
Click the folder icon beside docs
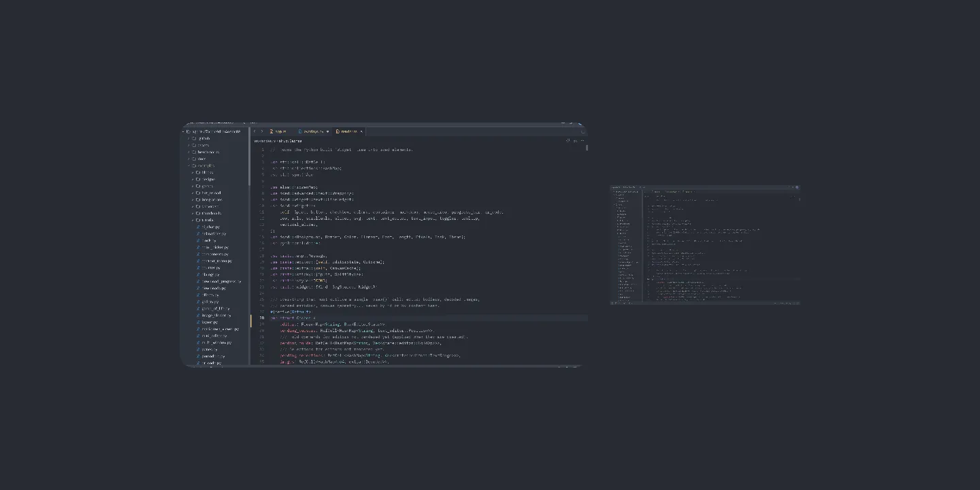click(194, 159)
